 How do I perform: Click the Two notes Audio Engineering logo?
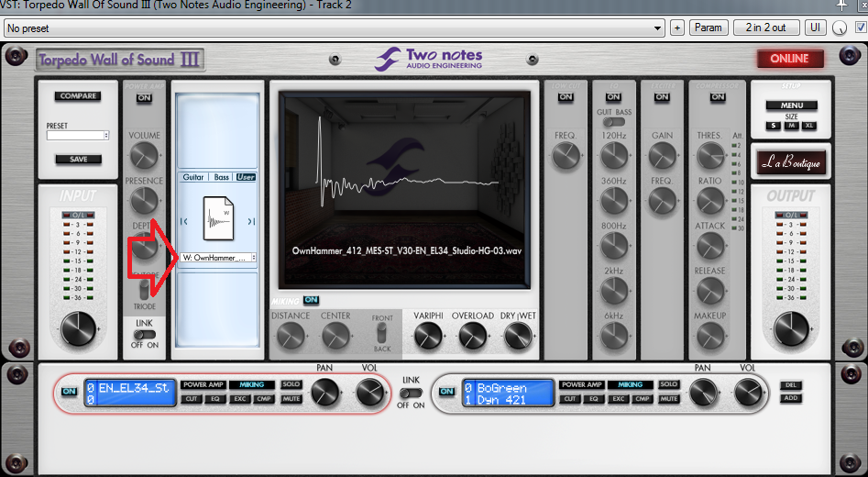pos(428,59)
